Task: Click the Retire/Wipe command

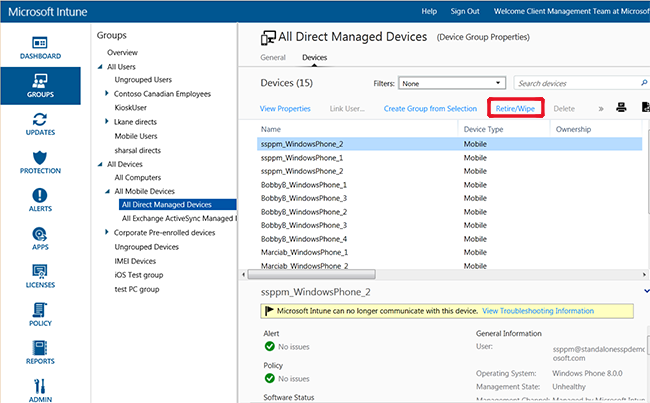Action: pyautogui.click(x=515, y=109)
